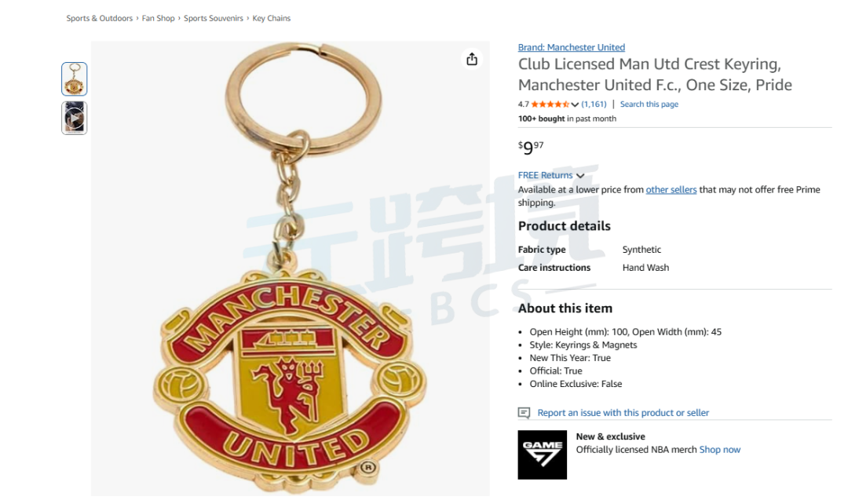The image size is (848, 504).
Task: Open the report issue speech bubble icon
Action: point(524,413)
